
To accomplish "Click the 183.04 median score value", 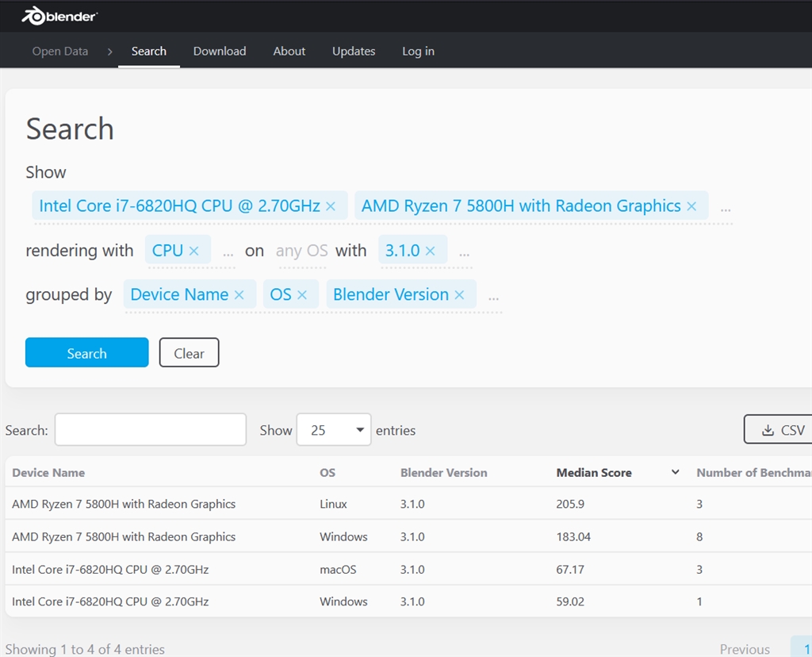I will (573, 536).
